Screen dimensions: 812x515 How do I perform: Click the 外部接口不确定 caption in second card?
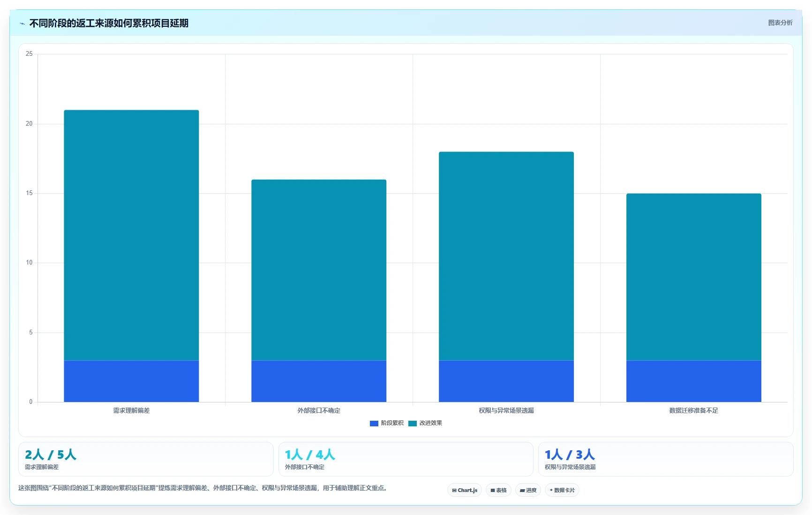pyautogui.click(x=305, y=467)
